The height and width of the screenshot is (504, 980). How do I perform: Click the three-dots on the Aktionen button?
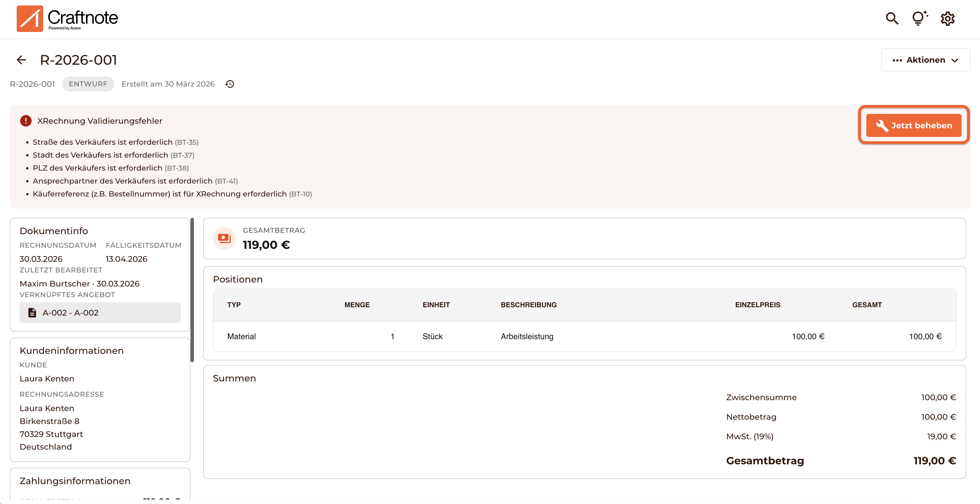point(897,60)
